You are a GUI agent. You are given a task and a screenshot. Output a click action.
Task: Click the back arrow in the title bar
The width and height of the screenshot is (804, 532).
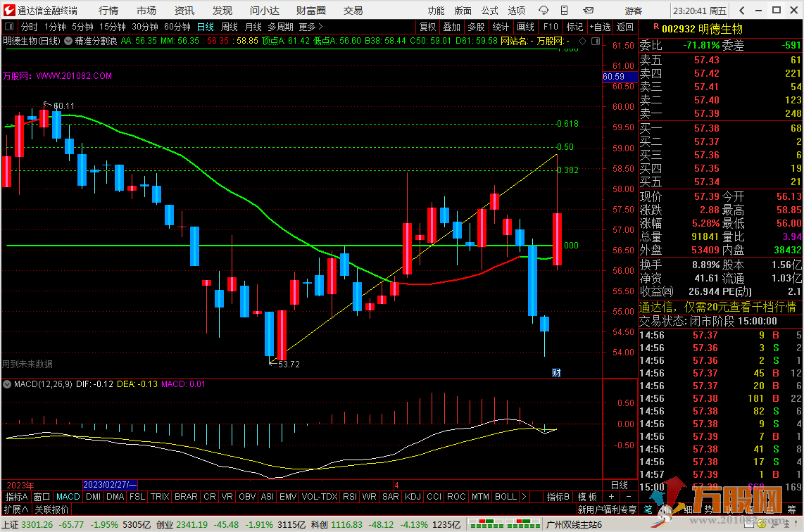(742, 11)
